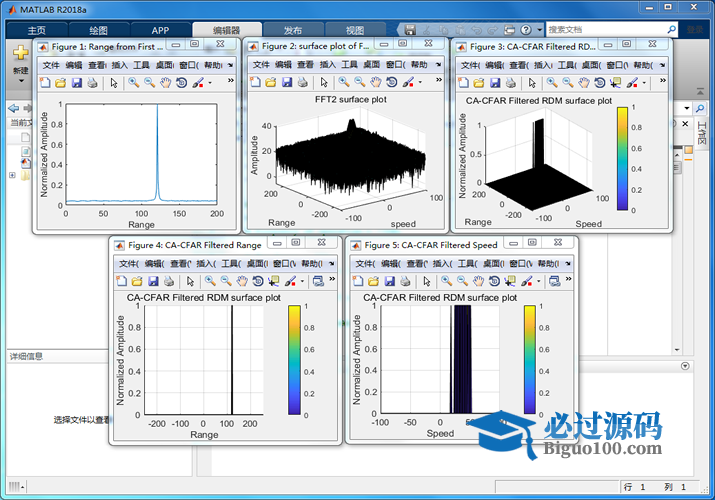
Task: Select Pan hand tool in Figure 3
Action: [584, 82]
